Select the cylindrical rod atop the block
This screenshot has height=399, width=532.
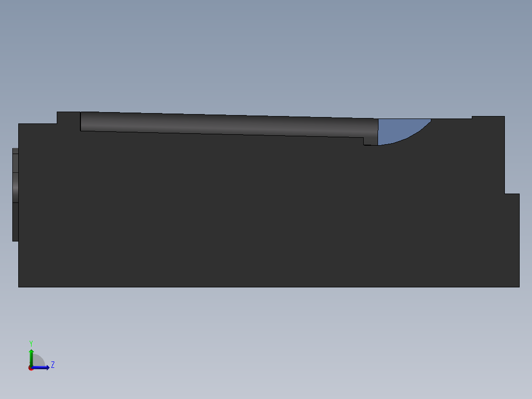pyautogui.click(x=222, y=123)
